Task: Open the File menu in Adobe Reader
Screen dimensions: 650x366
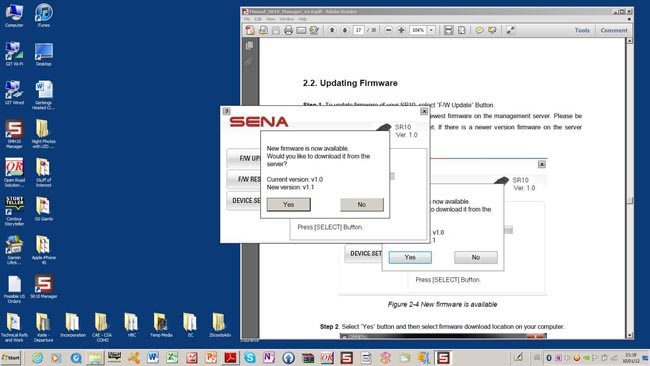Action: click(x=247, y=19)
